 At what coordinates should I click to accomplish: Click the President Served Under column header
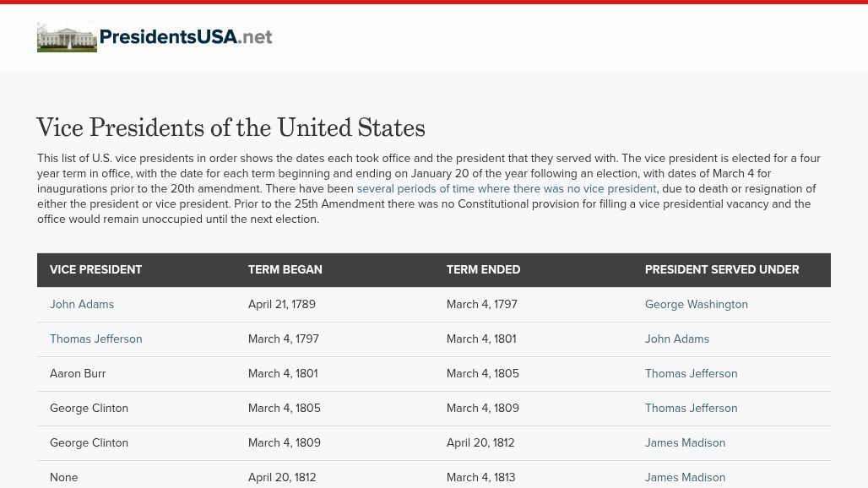721,270
